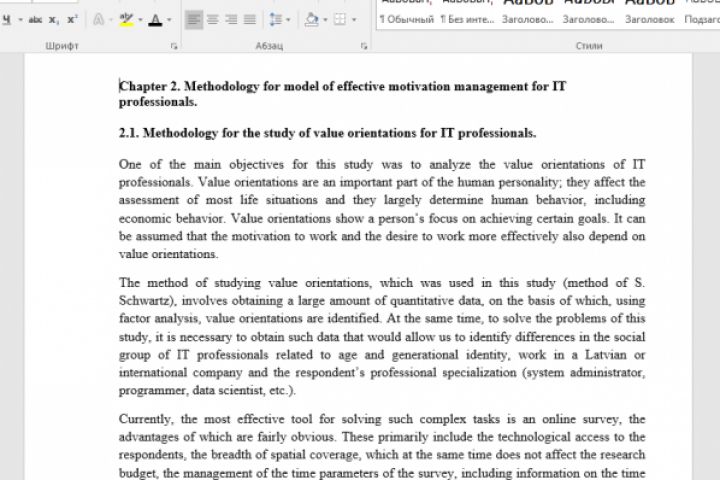This screenshot has width=720, height=480.
Task: Click the line spacing icon
Action: click(x=276, y=19)
